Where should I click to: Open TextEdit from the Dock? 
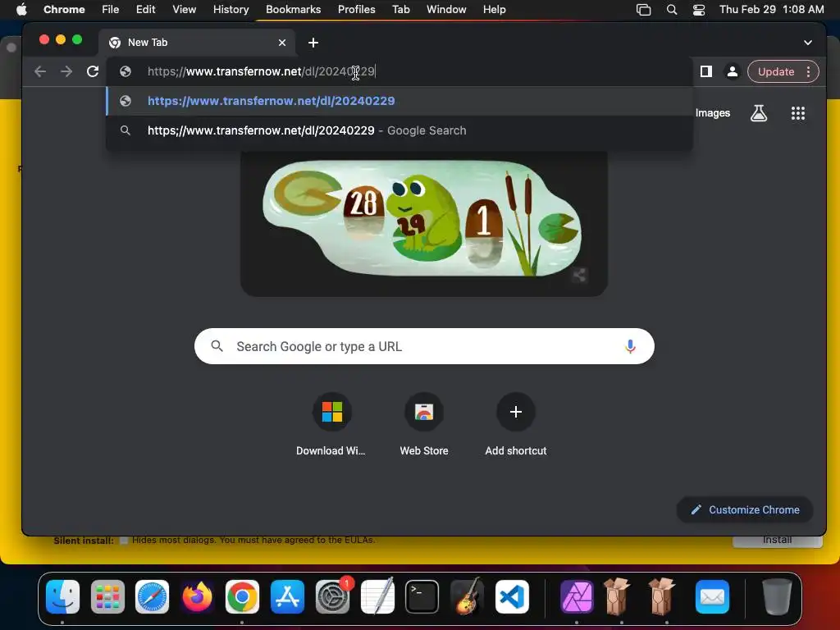(x=377, y=596)
